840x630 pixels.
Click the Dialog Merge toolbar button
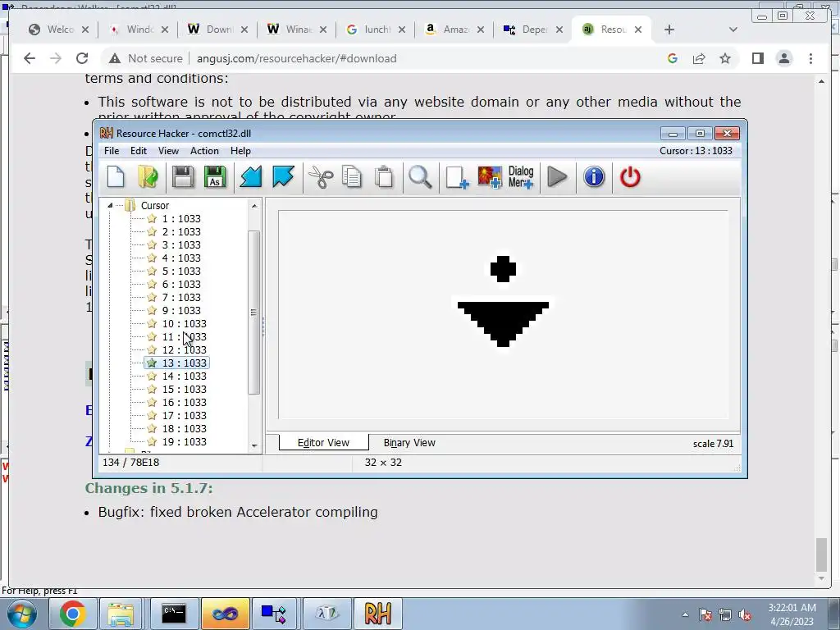pyautogui.click(x=521, y=177)
